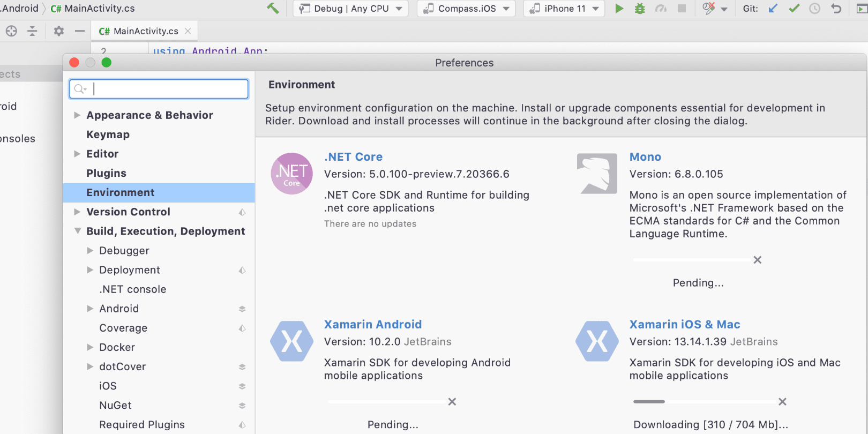Click the Git update project arrow
The width and height of the screenshot is (868, 434).
(x=773, y=9)
